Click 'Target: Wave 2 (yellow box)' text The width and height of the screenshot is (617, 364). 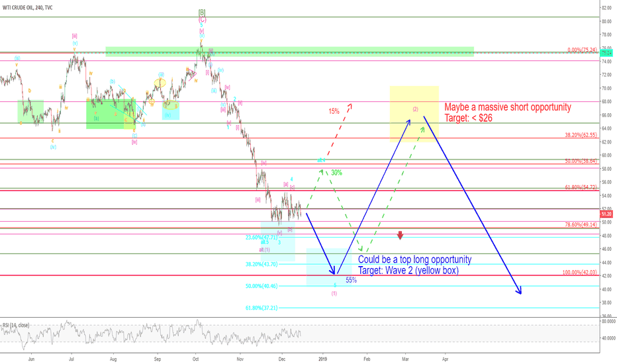pyautogui.click(x=408, y=270)
